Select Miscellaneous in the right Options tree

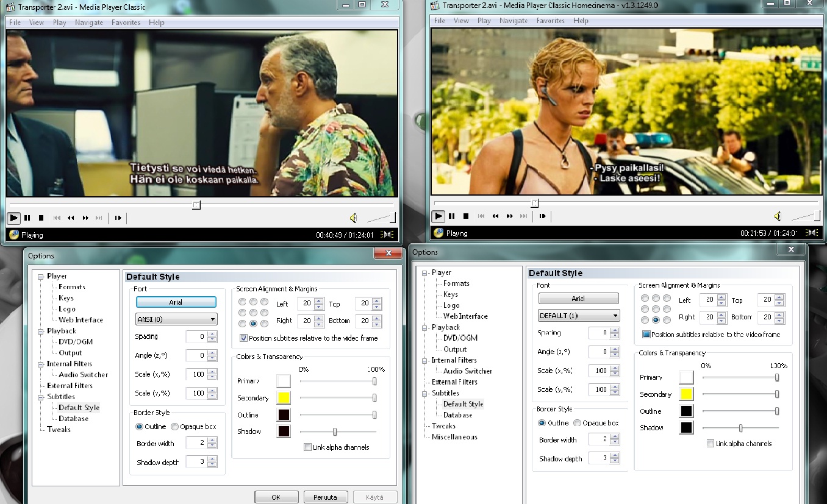(454, 437)
